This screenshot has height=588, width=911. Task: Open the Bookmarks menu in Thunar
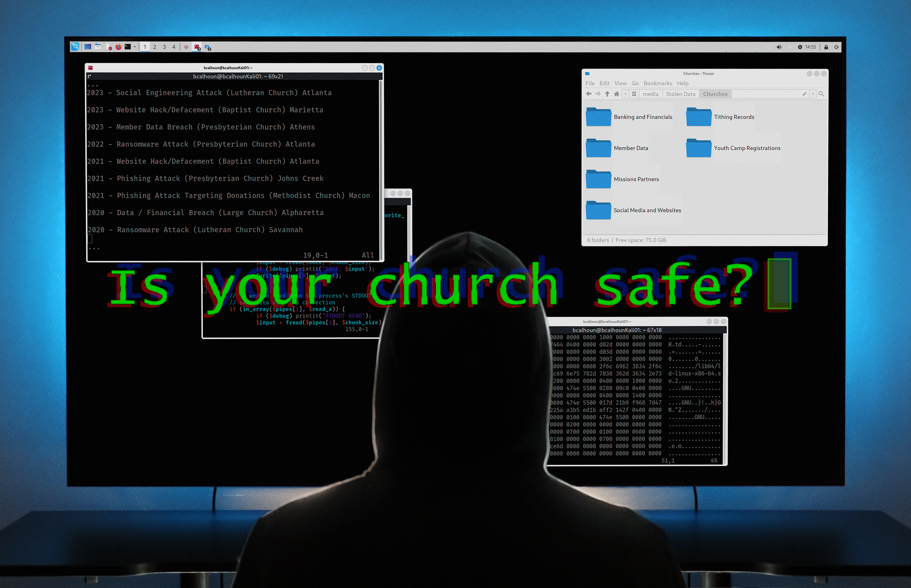658,83
